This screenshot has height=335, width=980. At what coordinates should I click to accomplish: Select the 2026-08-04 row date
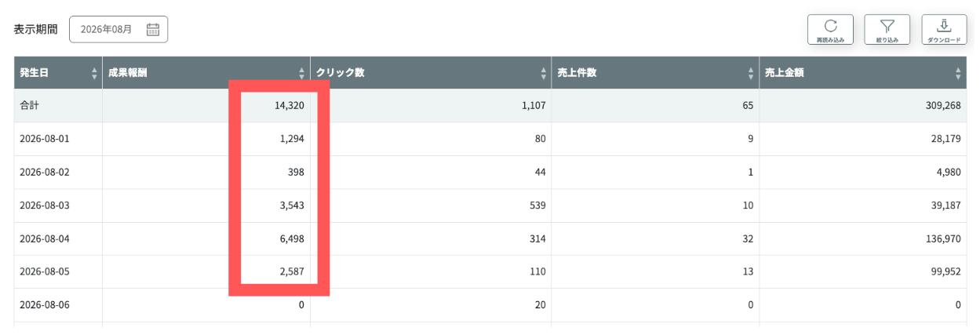coord(45,239)
